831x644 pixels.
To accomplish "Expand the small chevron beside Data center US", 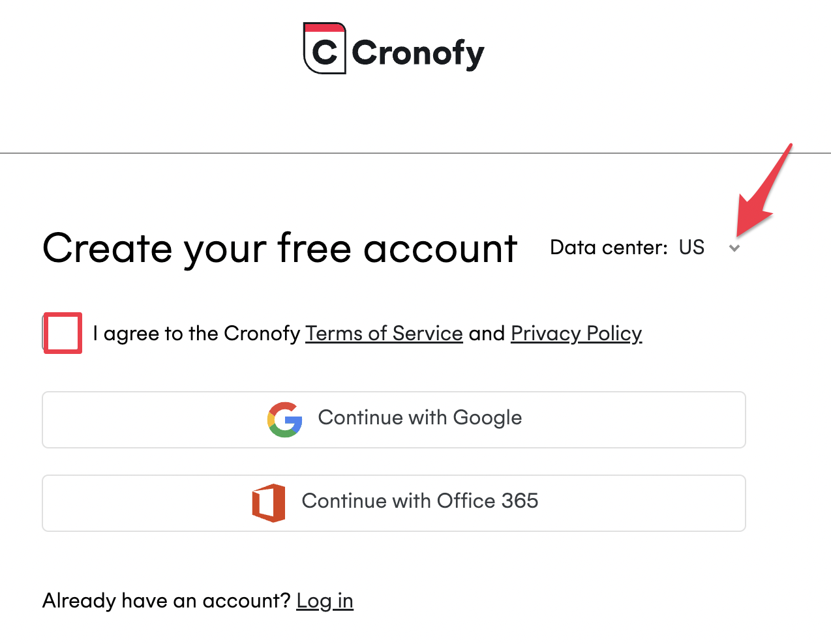I will [x=734, y=248].
